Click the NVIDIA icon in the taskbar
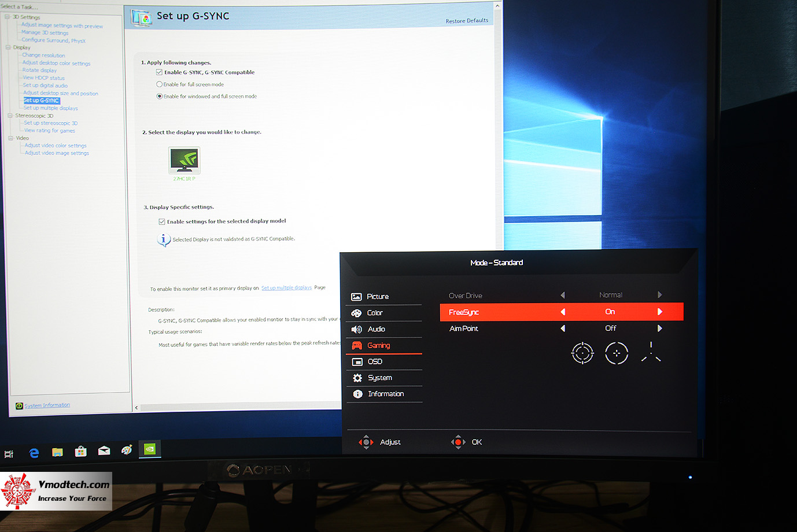797x532 pixels. 150,449
